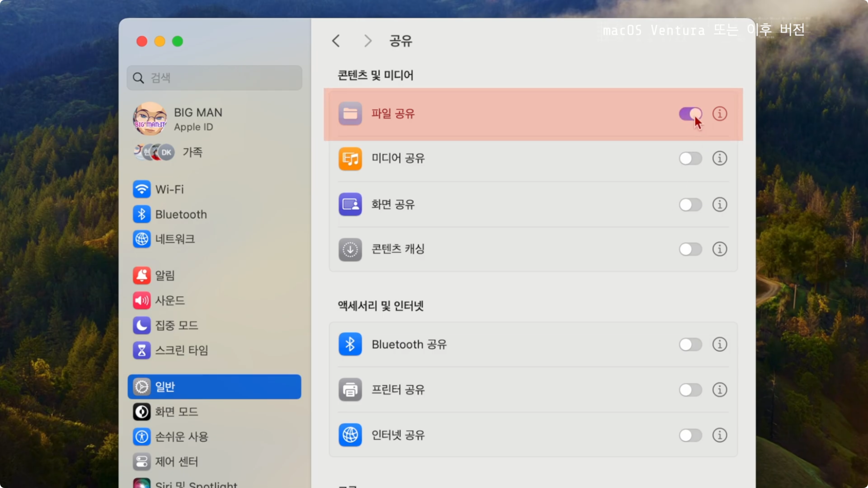Viewport: 868px width, 488px height.
Task: Enable the 화면 공유 switch
Action: 690,204
